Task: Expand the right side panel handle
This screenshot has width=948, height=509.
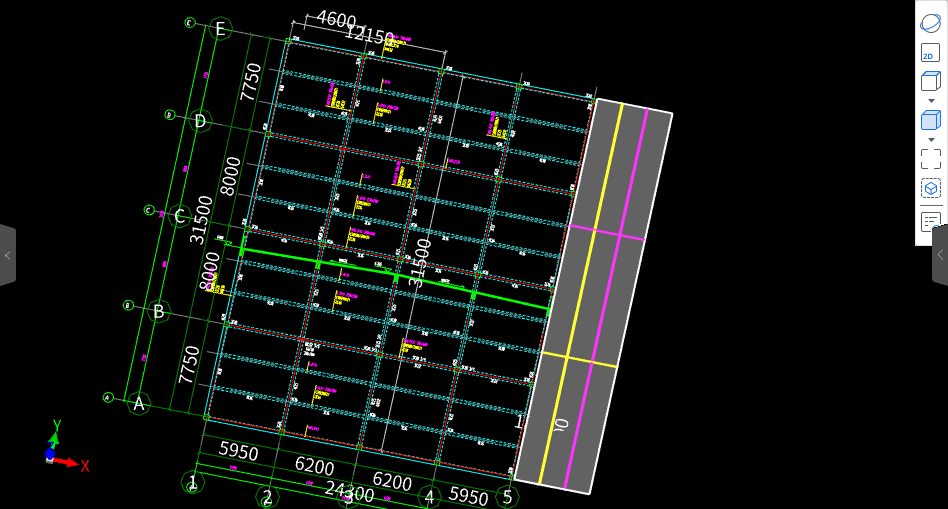Action: point(940,255)
